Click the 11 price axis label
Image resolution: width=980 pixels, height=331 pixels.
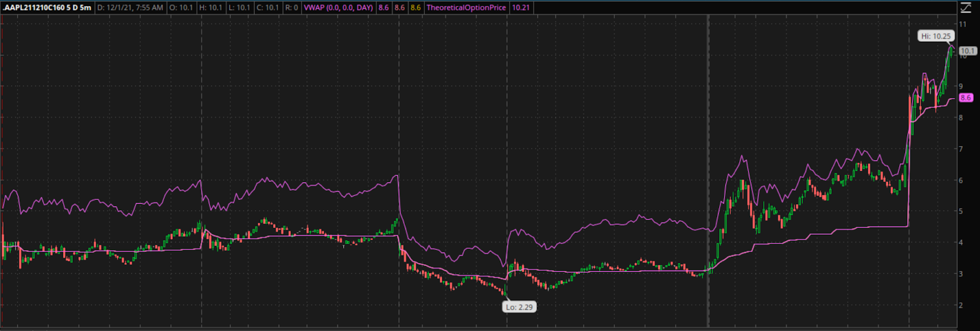point(963,24)
